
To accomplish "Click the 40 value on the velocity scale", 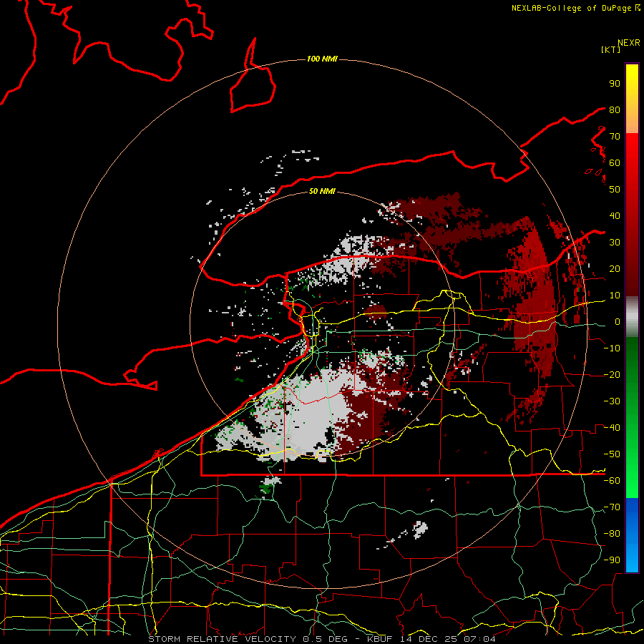I will coord(615,215).
